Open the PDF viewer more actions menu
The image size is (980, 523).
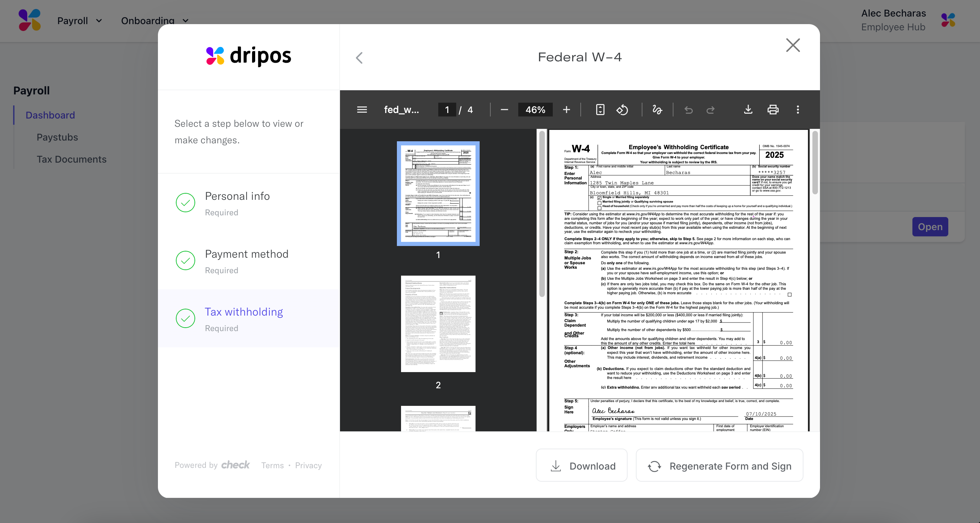(x=798, y=110)
